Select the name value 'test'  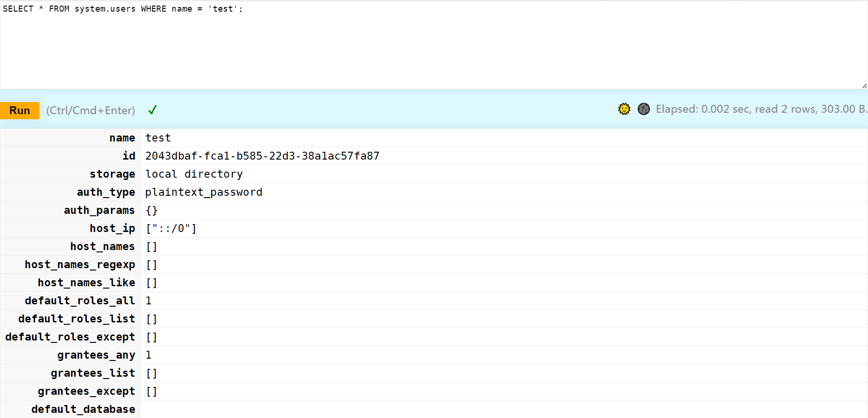[x=158, y=138]
